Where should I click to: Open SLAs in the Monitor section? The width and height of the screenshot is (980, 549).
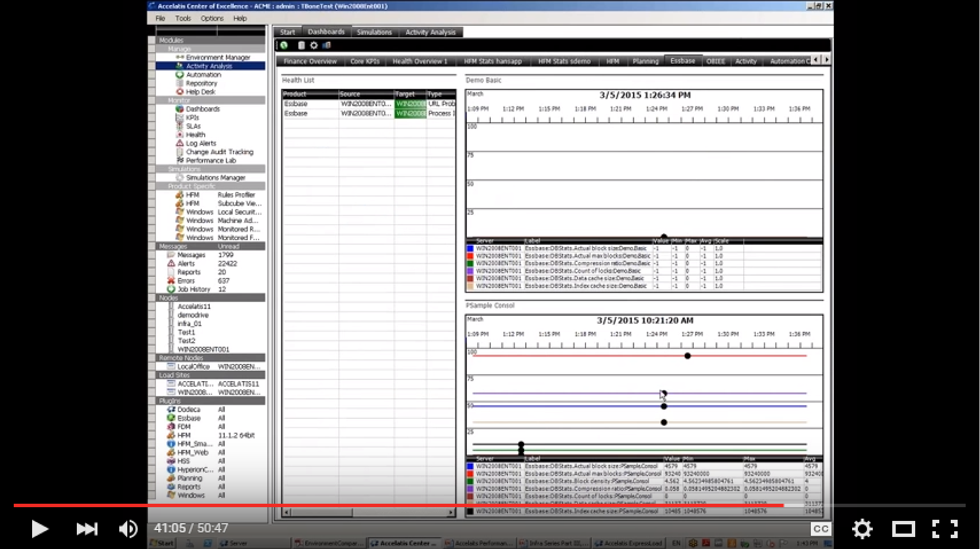coord(193,126)
